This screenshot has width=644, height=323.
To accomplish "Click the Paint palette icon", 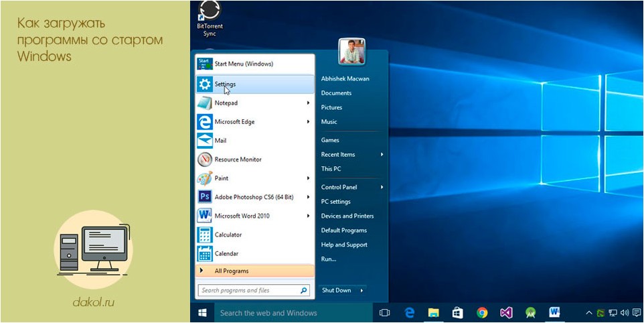I will (205, 178).
